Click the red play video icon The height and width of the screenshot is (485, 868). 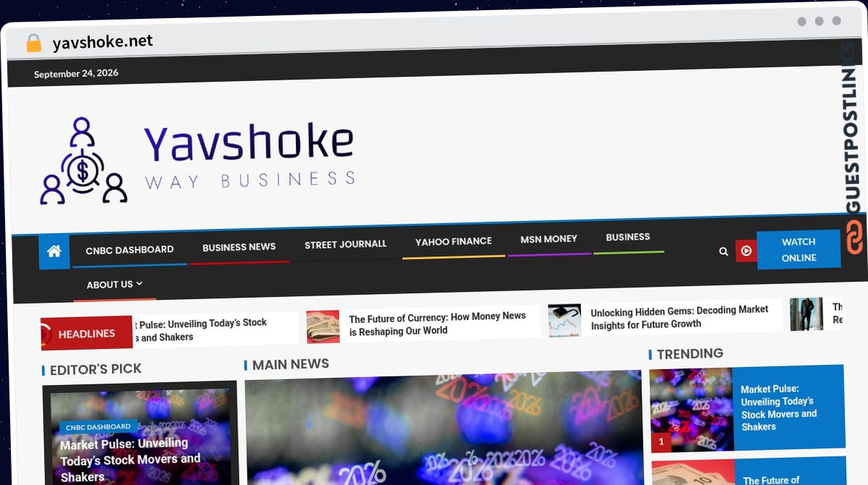click(746, 251)
